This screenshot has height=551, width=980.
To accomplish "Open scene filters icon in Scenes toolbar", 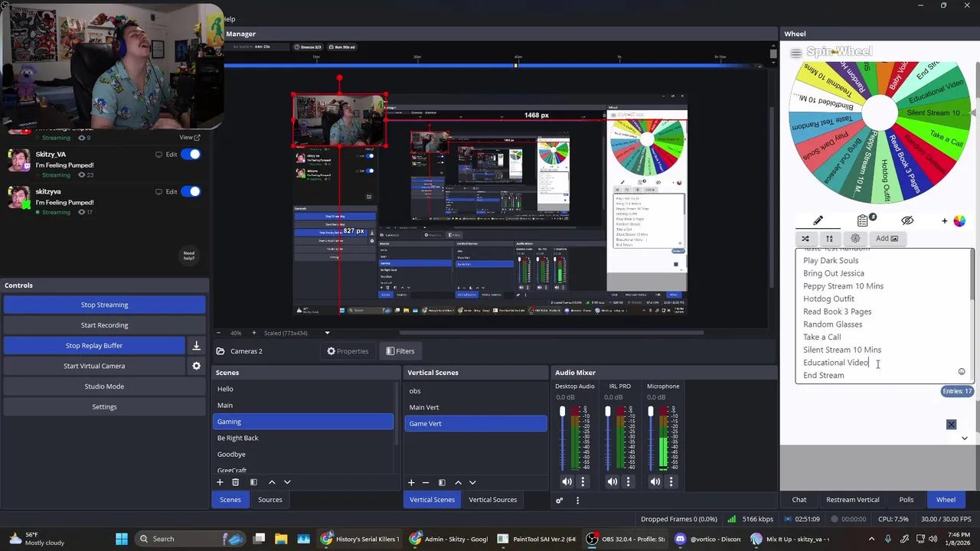I will (253, 482).
